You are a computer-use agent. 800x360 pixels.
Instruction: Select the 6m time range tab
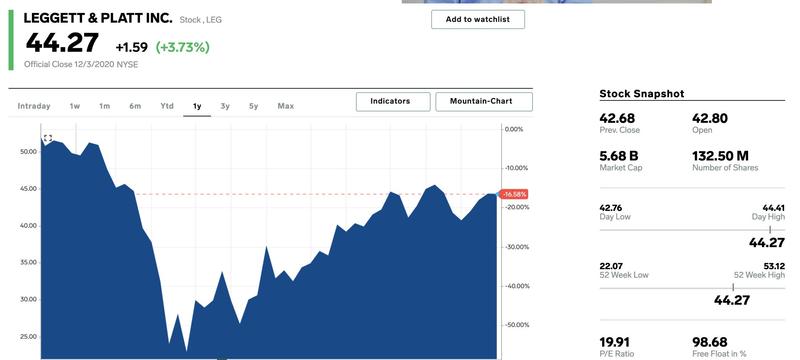coord(135,106)
